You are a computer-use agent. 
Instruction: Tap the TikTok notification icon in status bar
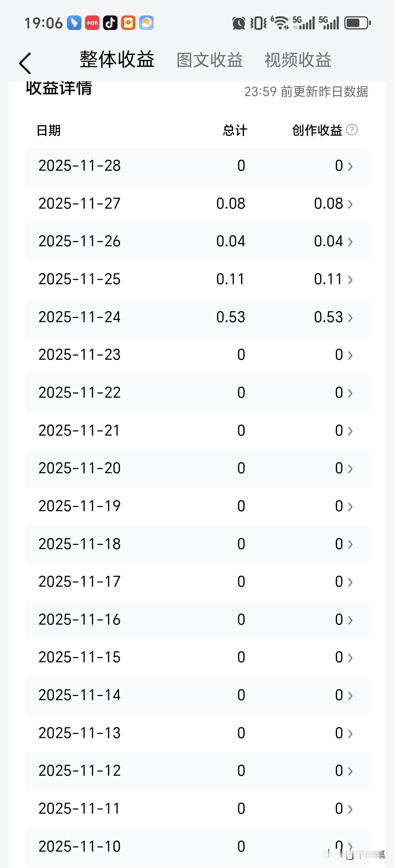110,23
